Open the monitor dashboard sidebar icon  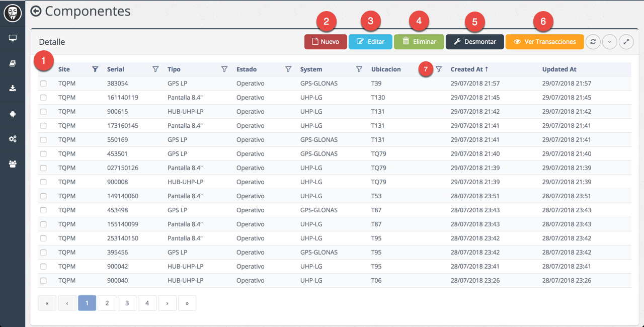13,38
